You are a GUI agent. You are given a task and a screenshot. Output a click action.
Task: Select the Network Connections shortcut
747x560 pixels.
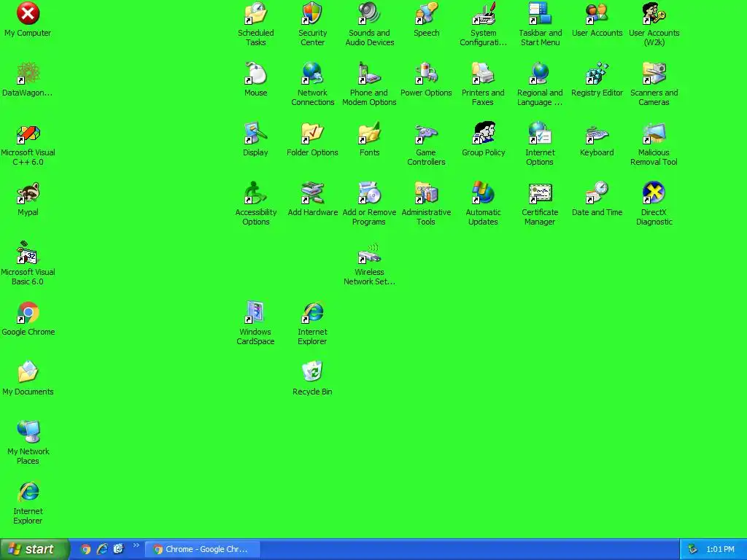pyautogui.click(x=312, y=74)
